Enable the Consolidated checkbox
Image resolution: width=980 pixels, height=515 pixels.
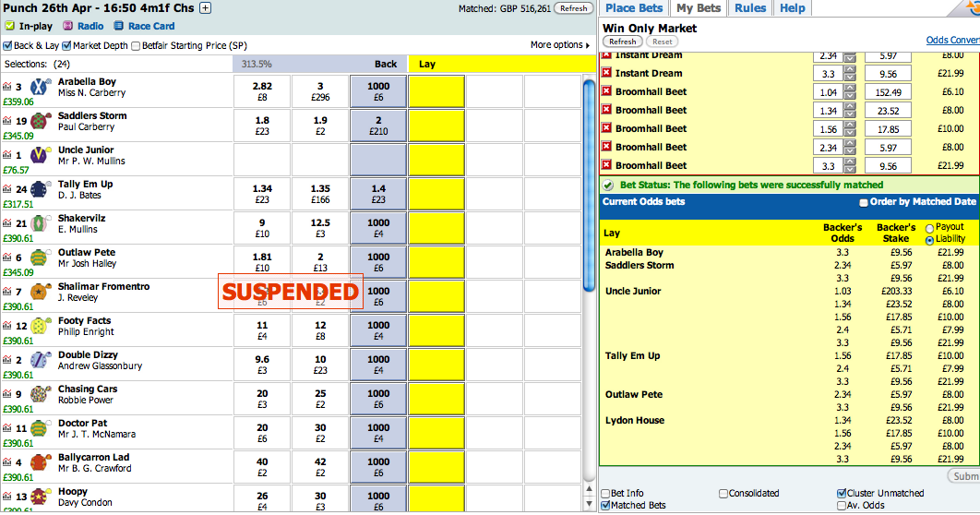coord(723,494)
